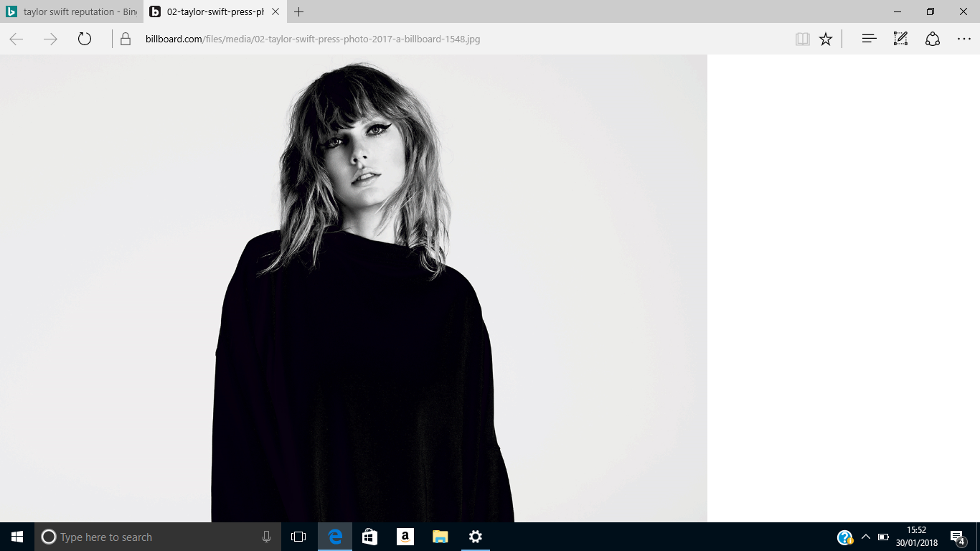
Task: Close the 02-taylor-swift-press tab
Action: point(275,12)
